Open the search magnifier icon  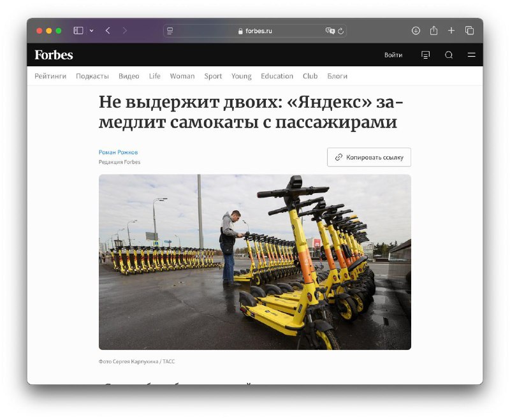click(x=449, y=55)
